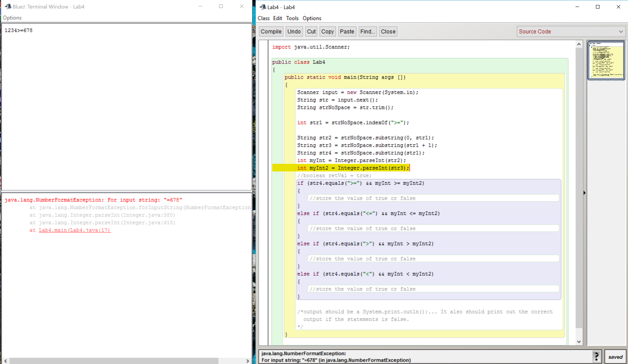Click the terminal horizontal scroll right arrow

tap(247, 361)
